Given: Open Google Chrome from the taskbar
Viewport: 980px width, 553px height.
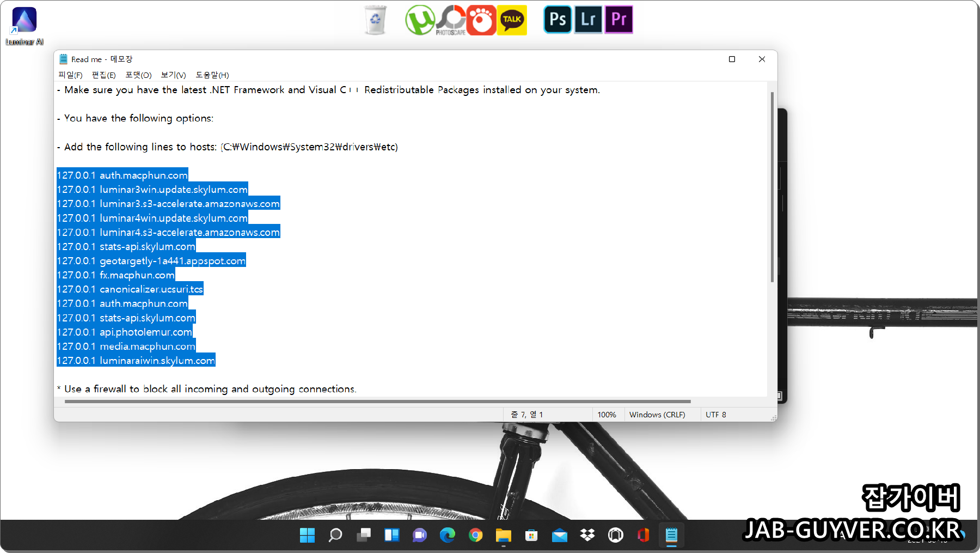Looking at the screenshot, I should point(476,535).
